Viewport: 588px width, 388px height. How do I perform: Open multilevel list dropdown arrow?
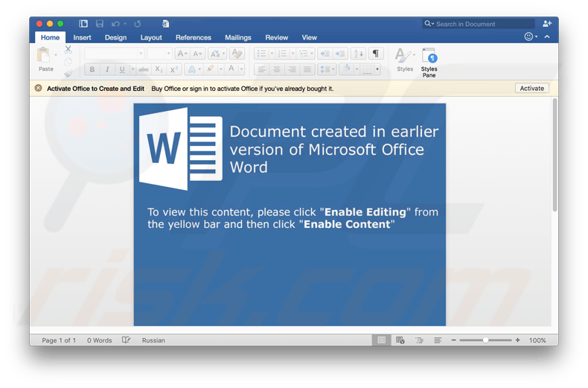[312, 54]
